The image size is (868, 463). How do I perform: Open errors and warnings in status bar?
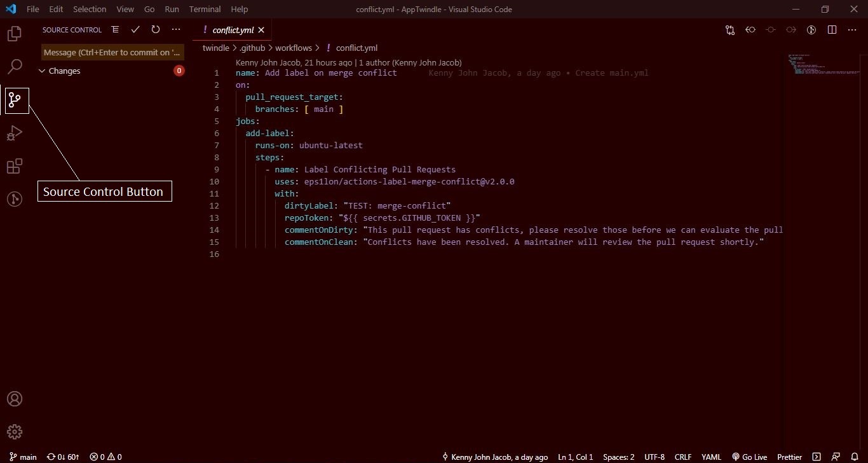pyautogui.click(x=105, y=457)
